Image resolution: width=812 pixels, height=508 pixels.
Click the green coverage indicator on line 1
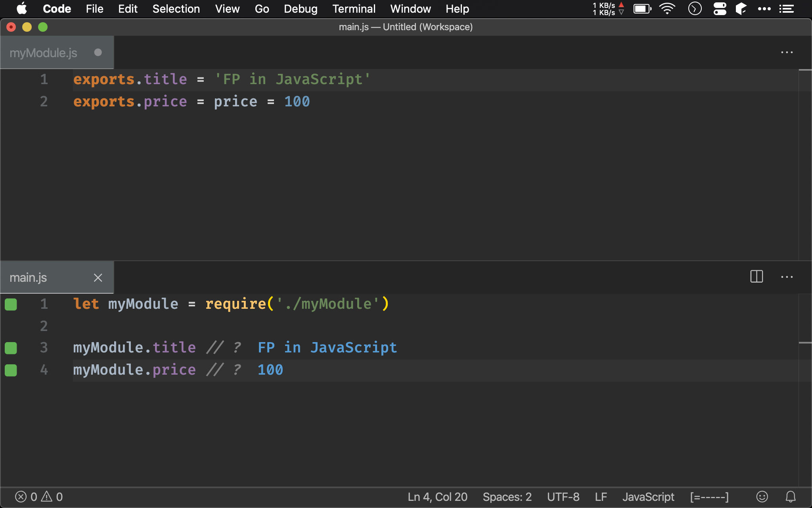click(x=11, y=304)
